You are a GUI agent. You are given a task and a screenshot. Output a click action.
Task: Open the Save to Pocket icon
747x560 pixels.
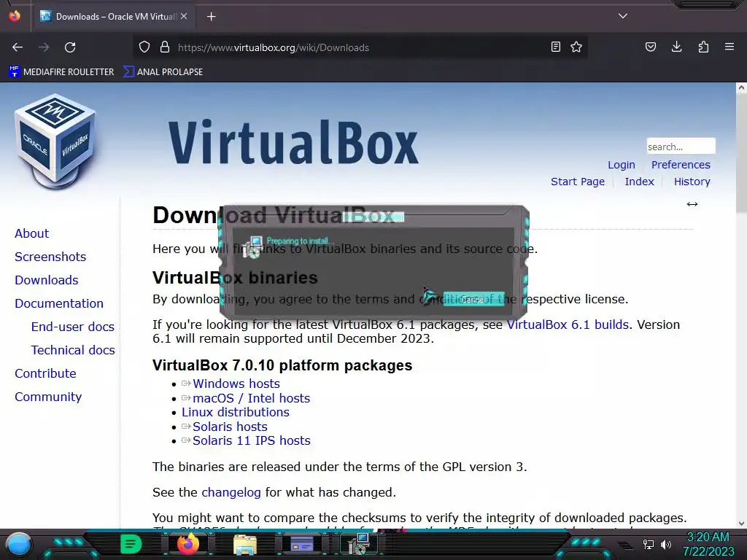click(651, 47)
